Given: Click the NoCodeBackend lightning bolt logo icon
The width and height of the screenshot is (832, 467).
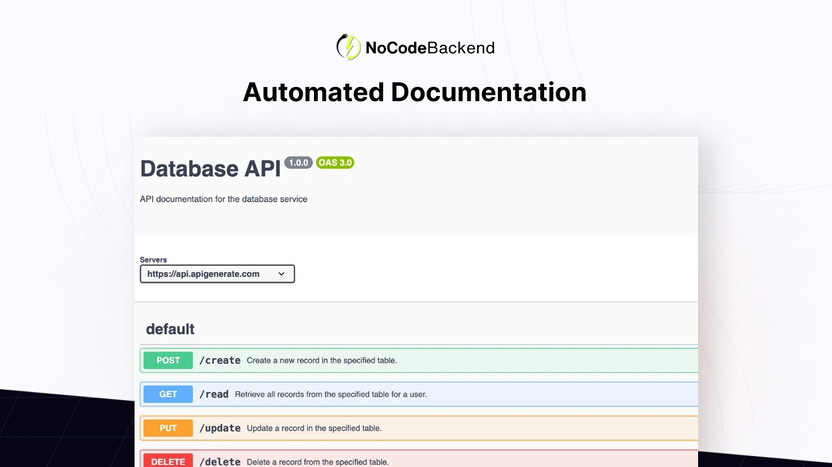Looking at the screenshot, I should pyautogui.click(x=349, y=47).
